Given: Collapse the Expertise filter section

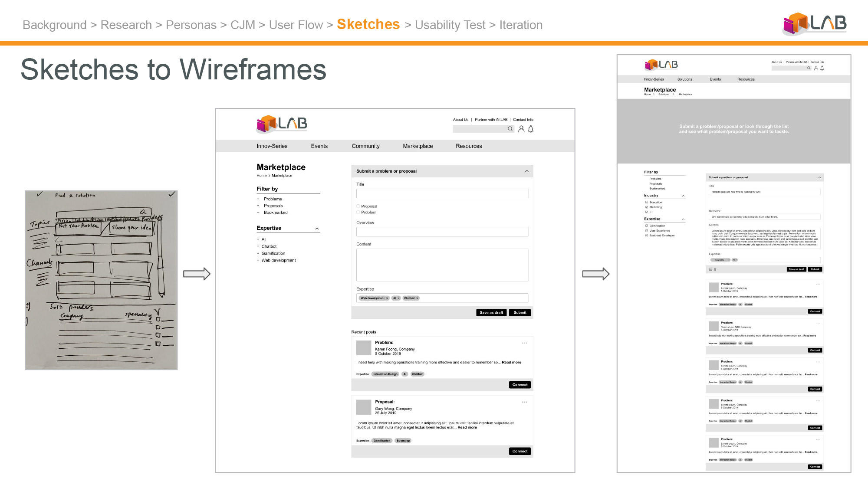Looking at the screenshot, I should tap(317, 229).
